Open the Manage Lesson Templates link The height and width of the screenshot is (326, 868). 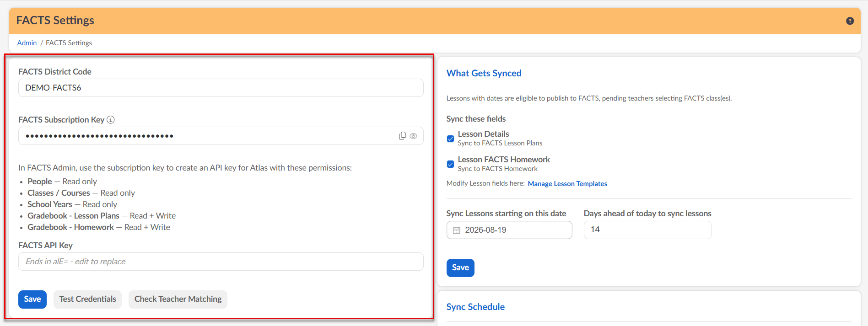tap(567, 184)
